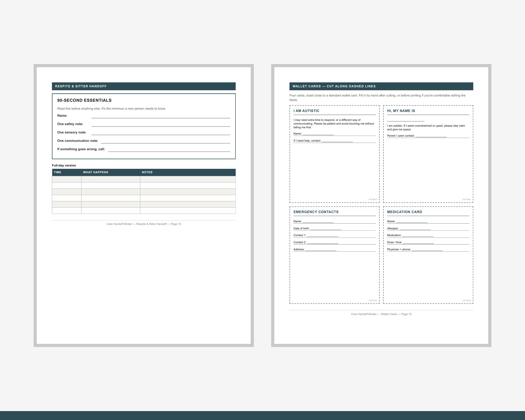Click the NOTES column header
Viewport: 525px width, 420px height.
click(x=188, y=172)
